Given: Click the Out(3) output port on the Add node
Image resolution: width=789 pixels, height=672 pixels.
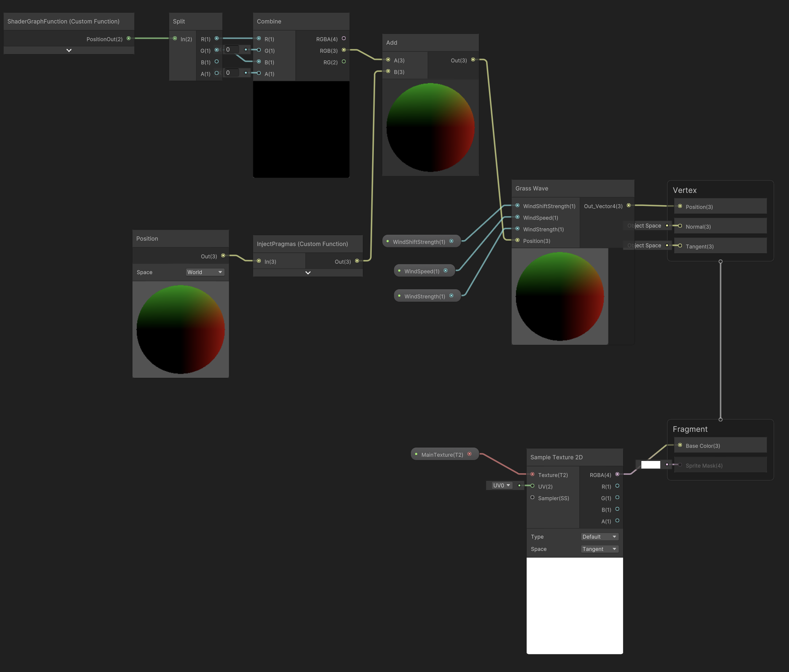Looking at the screenshot, I should [x=473, y=59].
